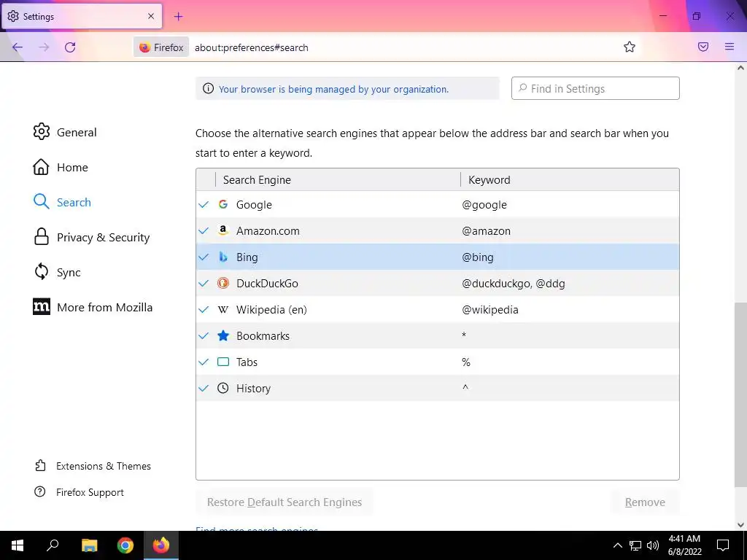This screenshot has height=560, width=747.
Task: Open Extensions & Themes link
Action: click(x=93, y=466)
